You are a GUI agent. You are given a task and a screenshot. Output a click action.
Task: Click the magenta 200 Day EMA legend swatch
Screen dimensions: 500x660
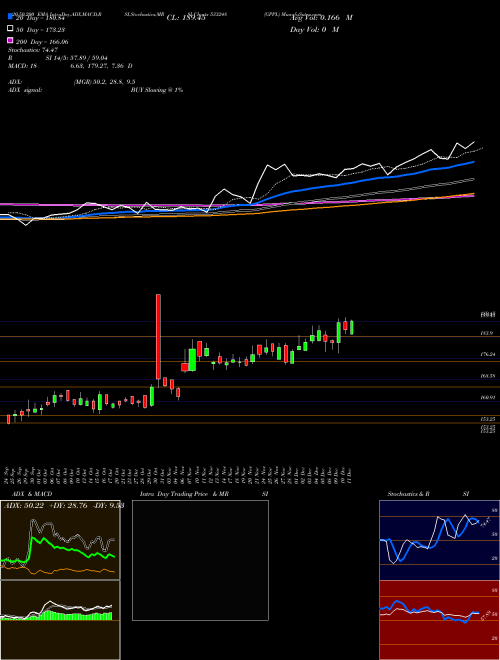10,41
